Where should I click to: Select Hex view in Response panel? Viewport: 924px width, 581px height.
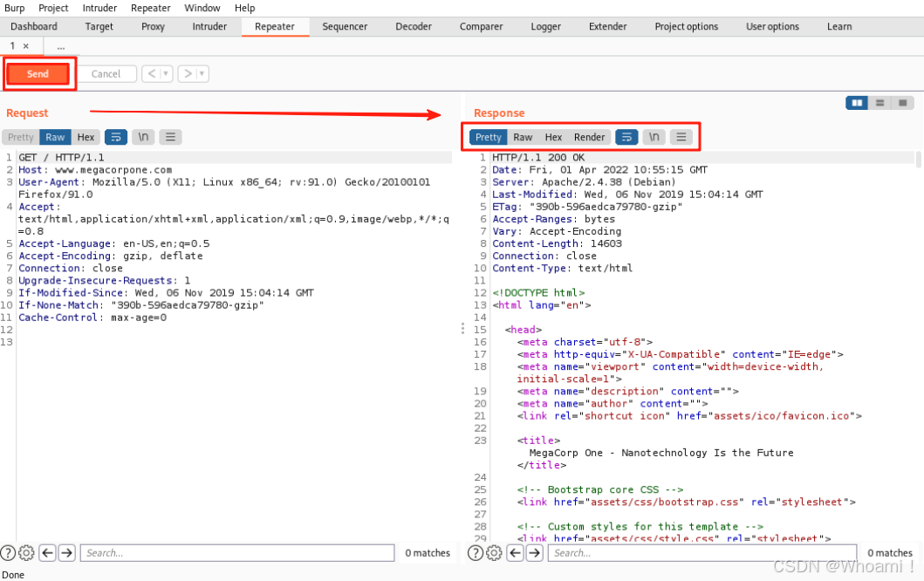coord(553,137)
